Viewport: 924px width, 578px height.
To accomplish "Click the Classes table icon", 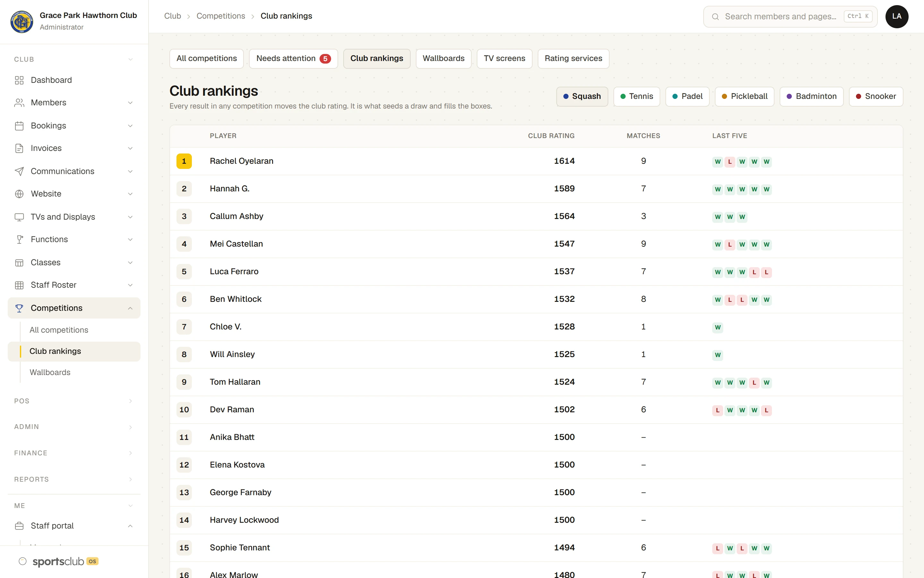I will coord(19,262).
